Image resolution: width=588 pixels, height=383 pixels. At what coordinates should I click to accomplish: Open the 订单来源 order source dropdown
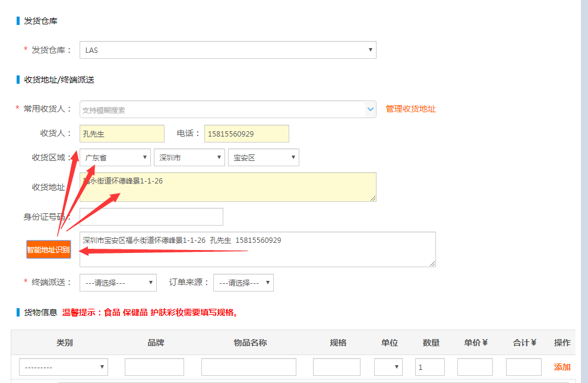(243, 283)
